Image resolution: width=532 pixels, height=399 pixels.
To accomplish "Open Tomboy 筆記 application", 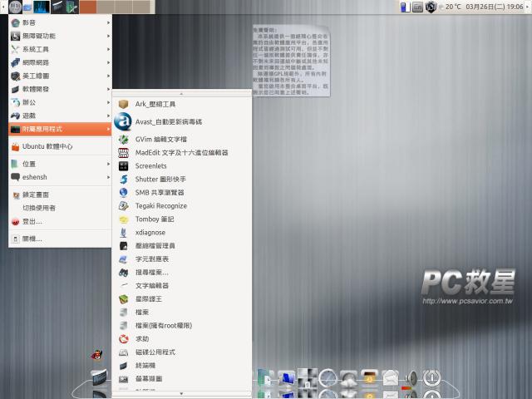I will click(155, 219).
